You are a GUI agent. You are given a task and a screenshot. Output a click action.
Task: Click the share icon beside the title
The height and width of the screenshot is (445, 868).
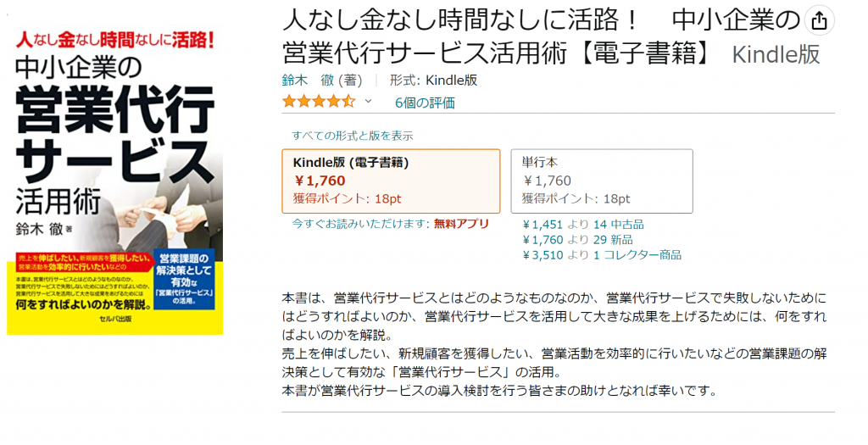pyautogui.click(x=819, y=21)
